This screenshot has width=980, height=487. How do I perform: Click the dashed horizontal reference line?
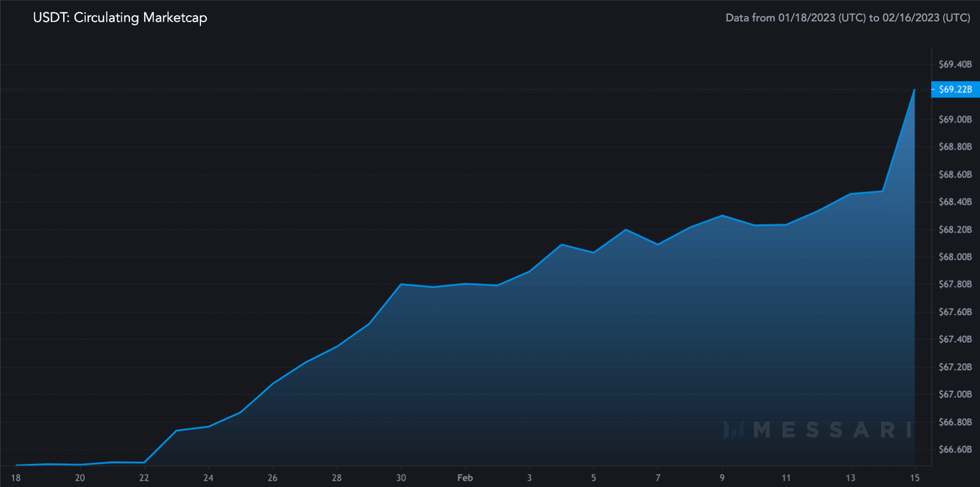click(x=447, y=89)
